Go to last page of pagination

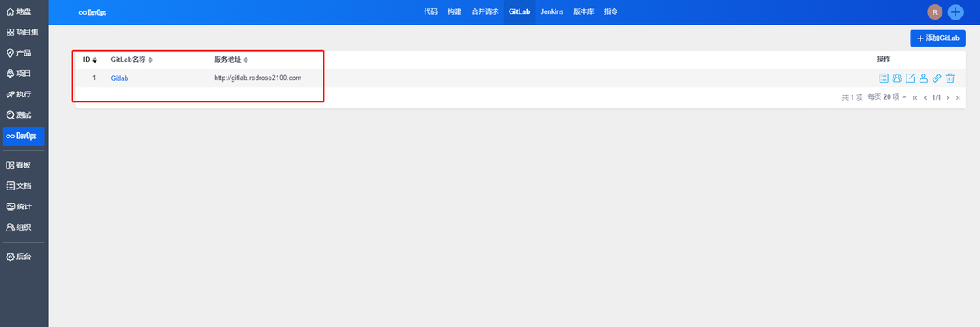coord(958,97)
